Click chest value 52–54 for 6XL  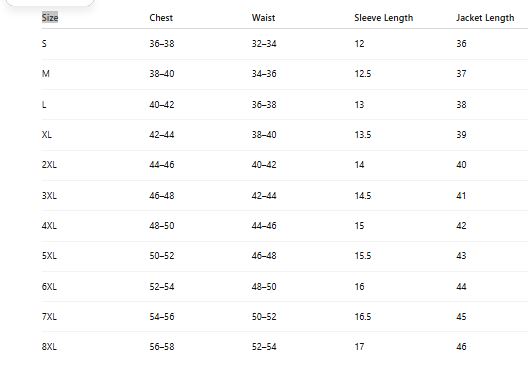[162, 286]
